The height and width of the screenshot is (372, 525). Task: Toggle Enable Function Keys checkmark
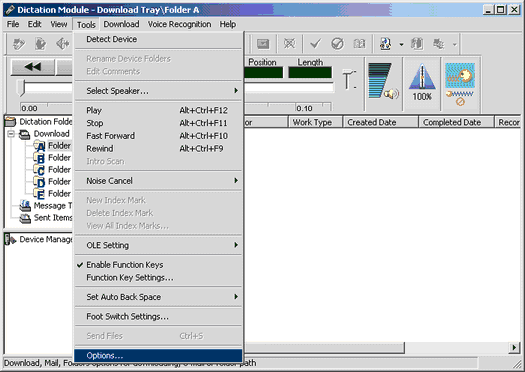(158, 265)
